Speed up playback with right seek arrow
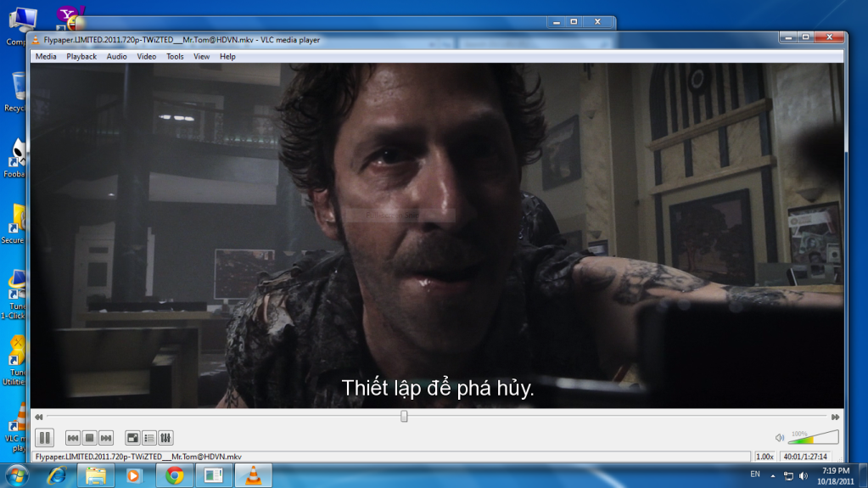Screen dimensions: 868x488 pos(836,417)
